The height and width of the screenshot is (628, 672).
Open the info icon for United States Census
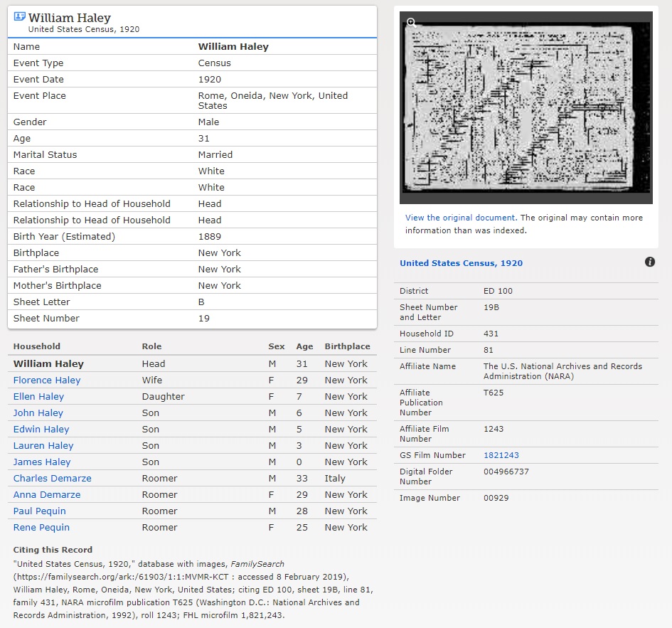coord(650,262)
